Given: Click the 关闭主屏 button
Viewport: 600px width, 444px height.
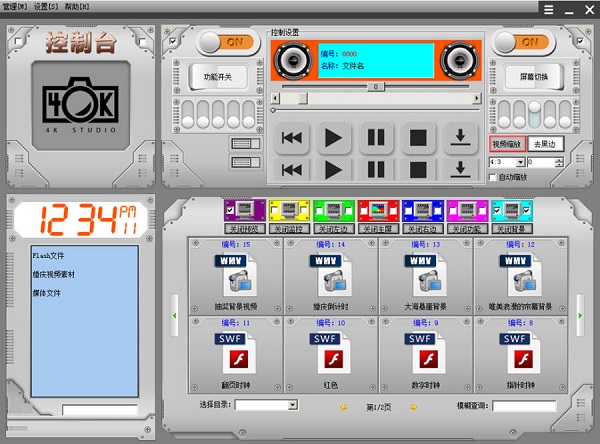Looking at the screenshot, I should pos(378,229).
